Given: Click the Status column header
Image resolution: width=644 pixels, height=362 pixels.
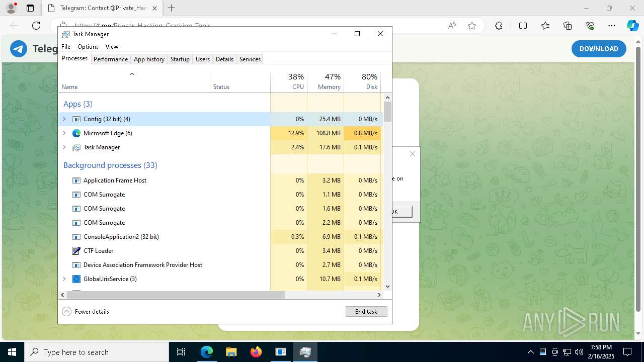Looking at the screenshot, I should click(x=240, y=81).
